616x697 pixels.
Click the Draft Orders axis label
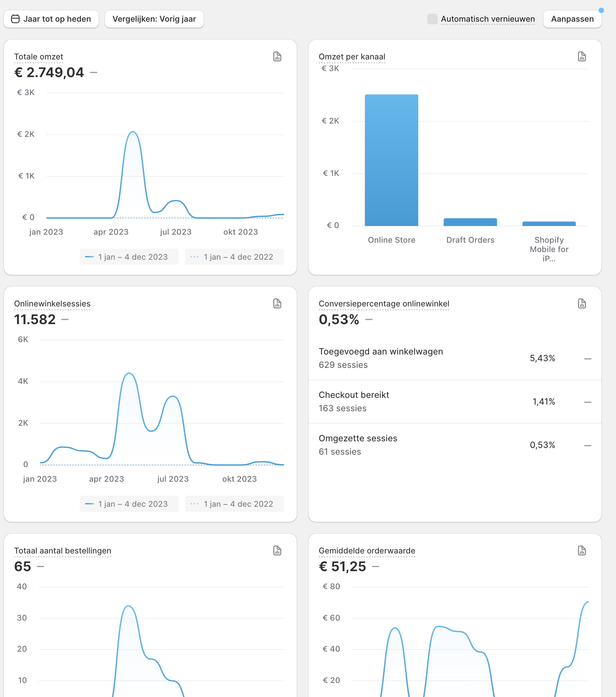pos(470,240)
